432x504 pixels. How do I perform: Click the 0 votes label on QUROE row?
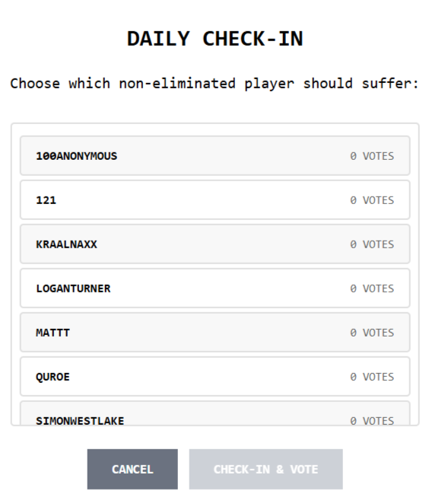click(x=372, y=377)
